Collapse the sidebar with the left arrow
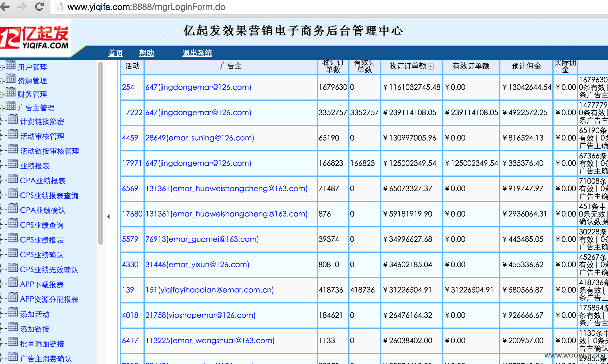This screenshot has height=364, width=608. [108, 217]
